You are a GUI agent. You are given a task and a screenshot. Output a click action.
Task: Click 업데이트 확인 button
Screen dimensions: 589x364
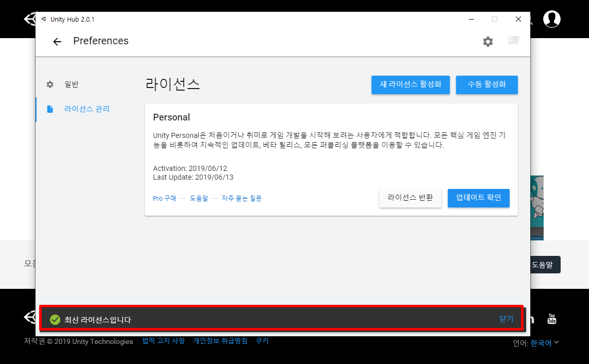479,198
